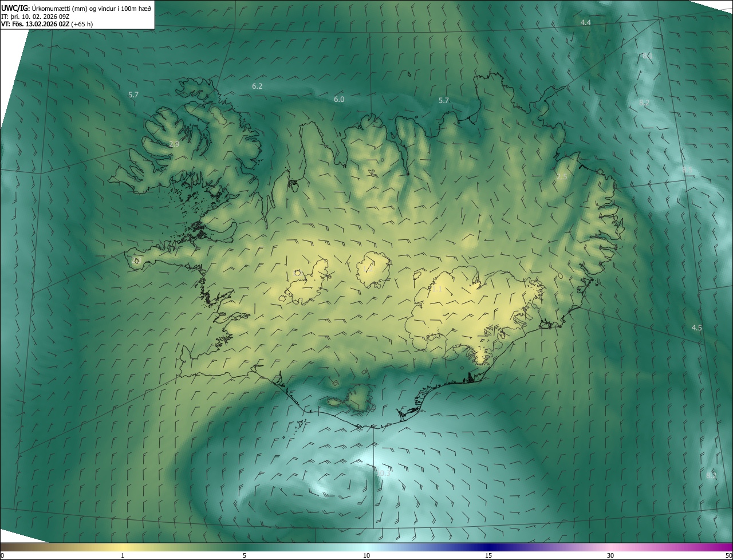The image size is (733, 560).
Task: Click the 6.2 value label on the map
Action: pyautogui.click(x=257, y=86)
